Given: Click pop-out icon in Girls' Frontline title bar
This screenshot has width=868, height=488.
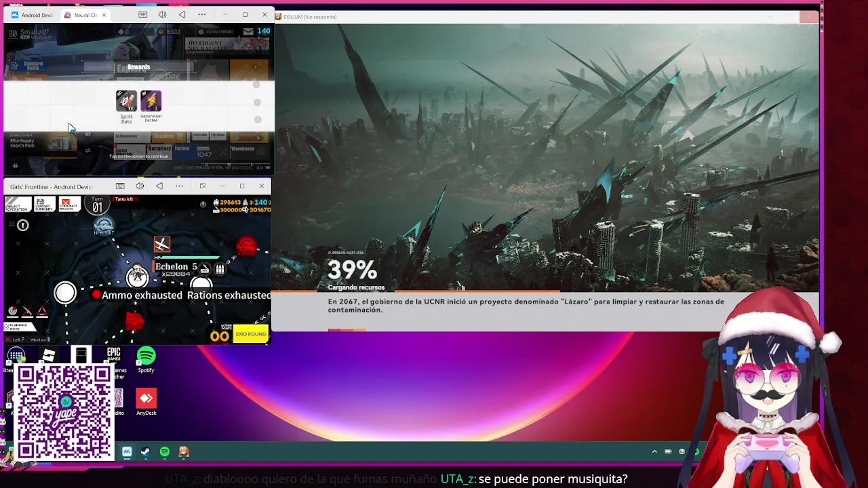Looking at the screenshot, I should coord(202,186).
